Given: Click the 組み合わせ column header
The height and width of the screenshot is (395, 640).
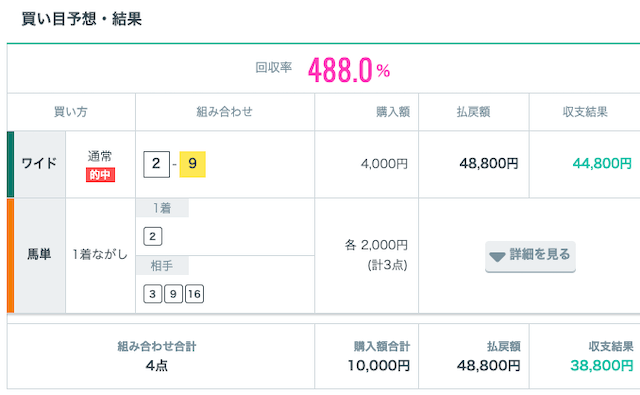Looking at the screenshot, I should click(225, 112).
